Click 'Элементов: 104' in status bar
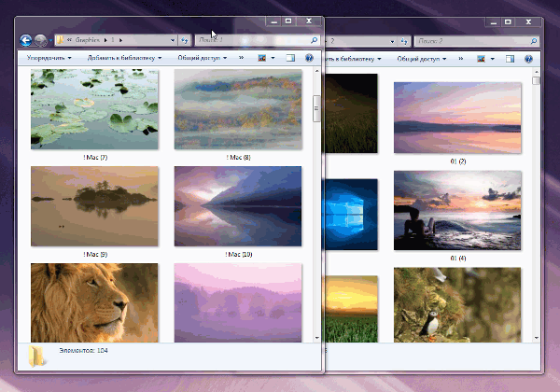This screenshot has width=560, height=392. coord(84,351)
